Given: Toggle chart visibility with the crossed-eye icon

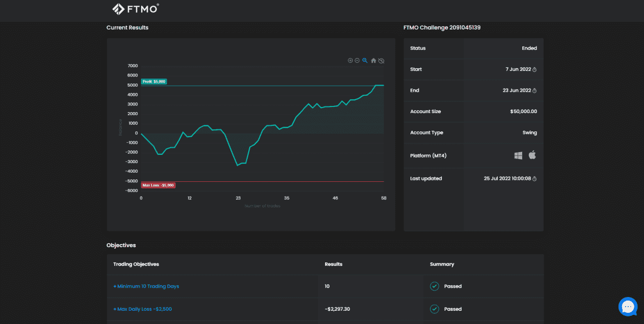Looking at the screenshot, I should (x=381, y=61).
